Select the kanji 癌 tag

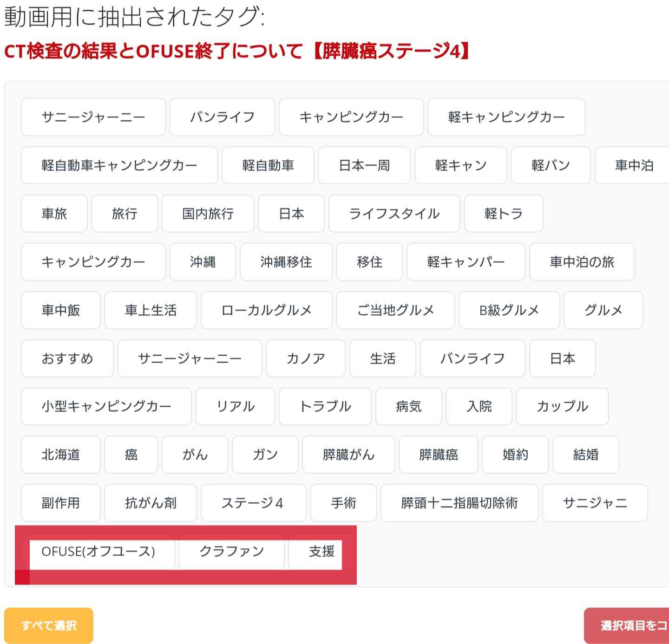pos(131,455)
